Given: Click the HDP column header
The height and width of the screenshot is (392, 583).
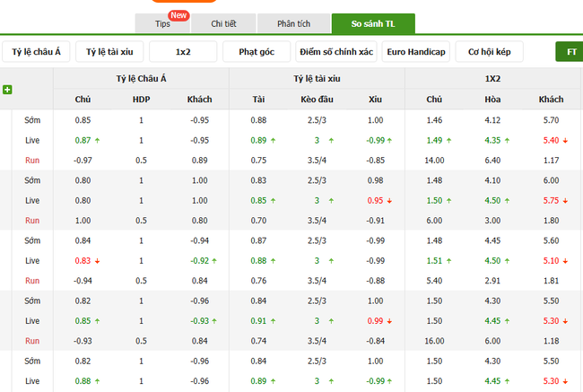Looking at the screenshot, I should 141,100.
